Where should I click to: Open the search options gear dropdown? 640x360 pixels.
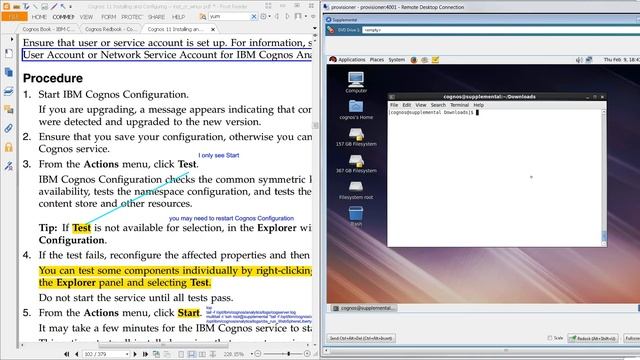click(265, 16)
